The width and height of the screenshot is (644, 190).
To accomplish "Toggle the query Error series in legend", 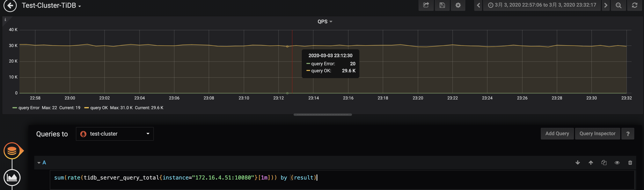I will (29, 108).
